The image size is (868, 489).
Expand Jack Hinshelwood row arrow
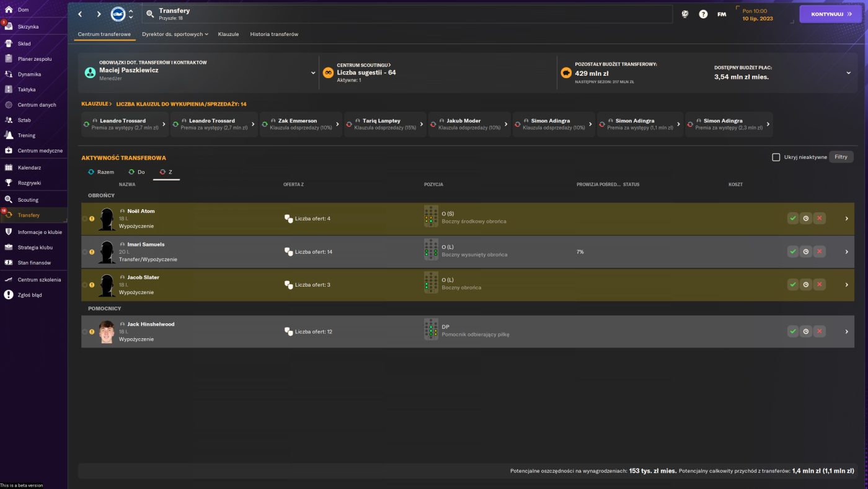tap(846, 331)
